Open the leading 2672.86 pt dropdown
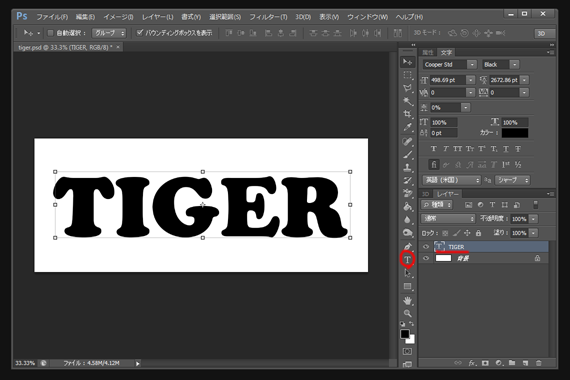 coord(524,80)
